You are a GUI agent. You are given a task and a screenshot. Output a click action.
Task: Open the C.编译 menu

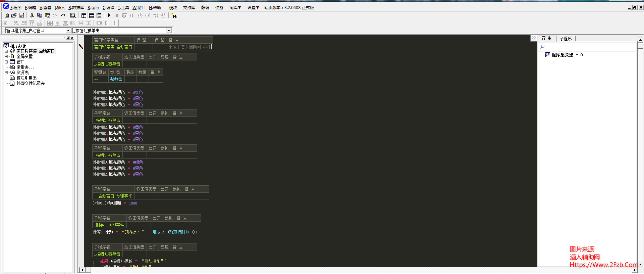(x=108, y=7)
